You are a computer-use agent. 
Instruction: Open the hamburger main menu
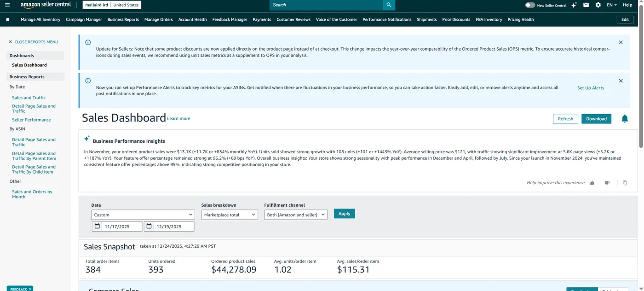click(7, 5)
